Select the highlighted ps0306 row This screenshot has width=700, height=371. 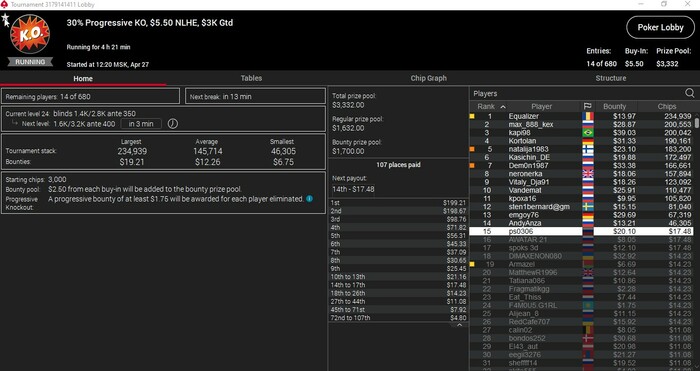coord(581,231)
